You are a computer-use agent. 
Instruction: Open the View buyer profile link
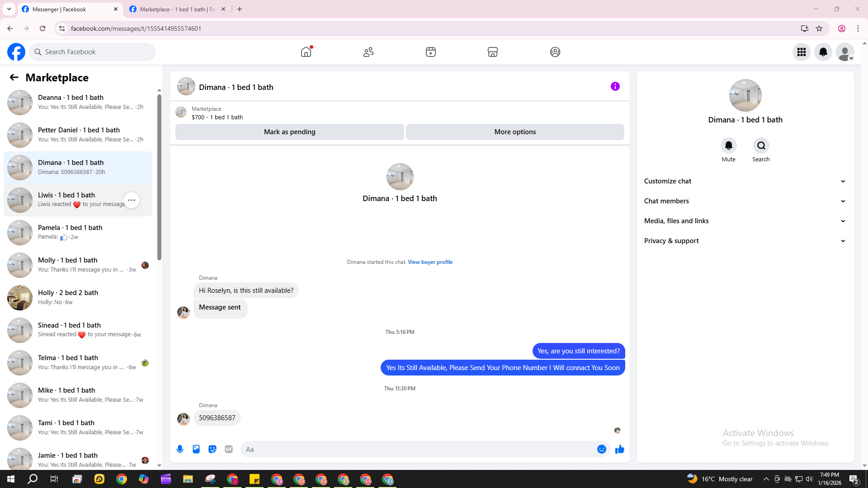430,262
